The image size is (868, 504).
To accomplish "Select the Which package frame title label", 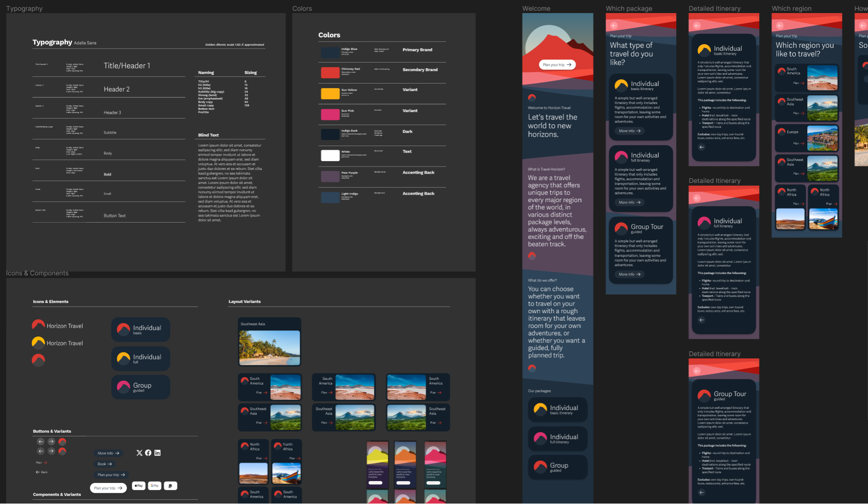I will click(629, 8).
